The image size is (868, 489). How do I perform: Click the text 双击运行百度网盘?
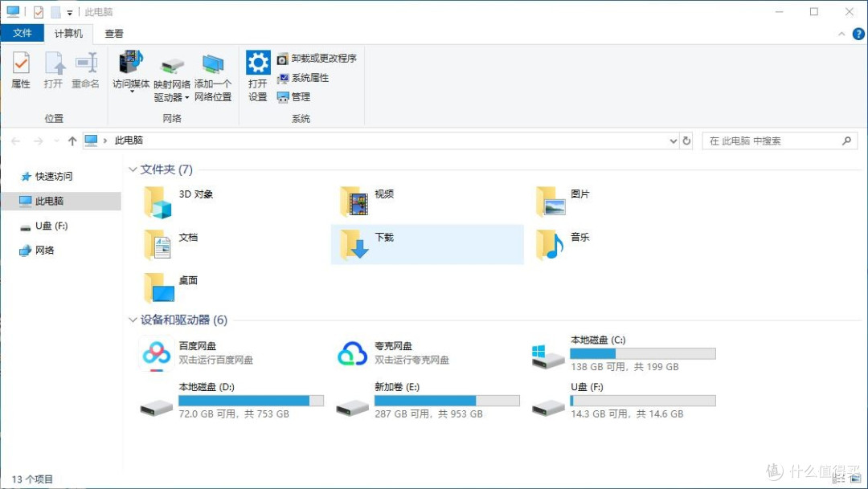point(216,360)
